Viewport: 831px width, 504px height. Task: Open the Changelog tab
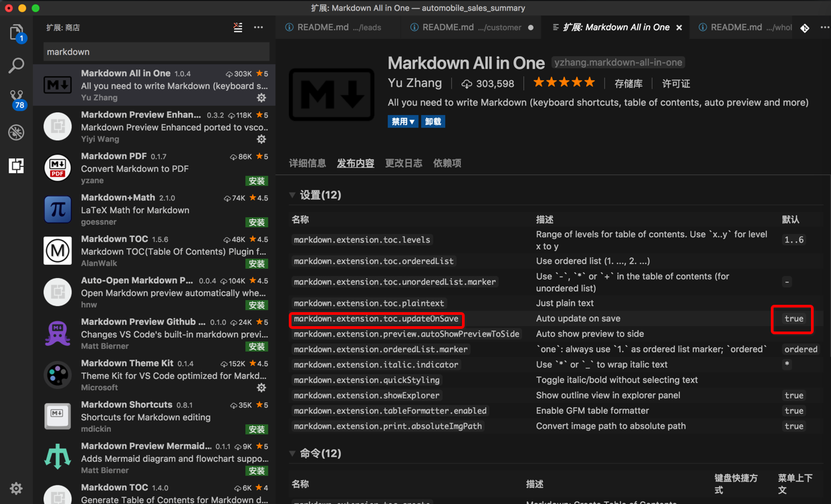404,163
